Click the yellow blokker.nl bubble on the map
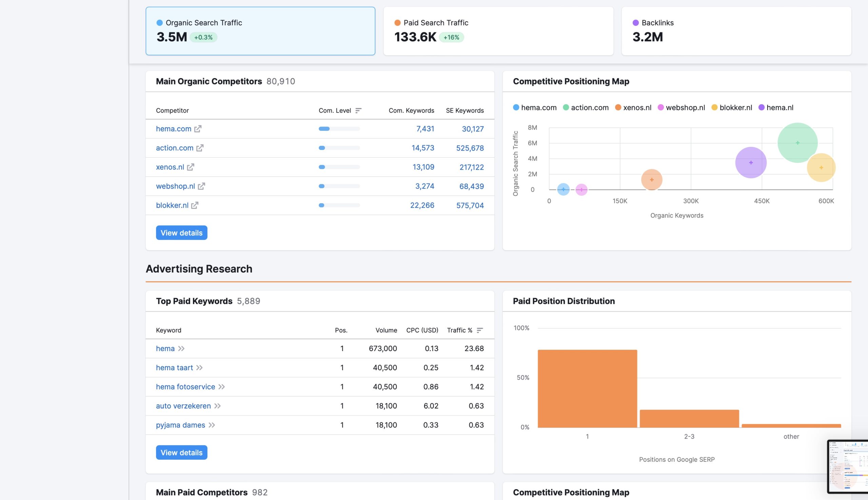Image resolution: width=868 pixels, height=500 pixels. pos(821,168)
